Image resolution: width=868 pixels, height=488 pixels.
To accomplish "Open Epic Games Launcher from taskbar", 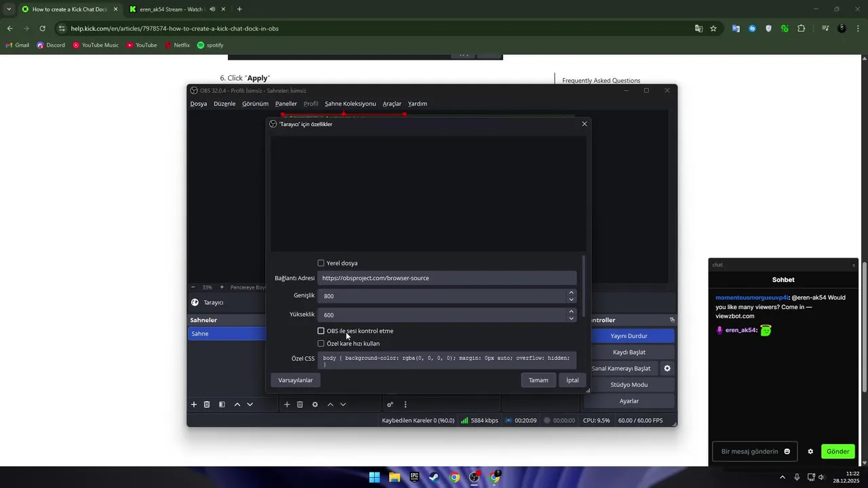I will 414,477.
